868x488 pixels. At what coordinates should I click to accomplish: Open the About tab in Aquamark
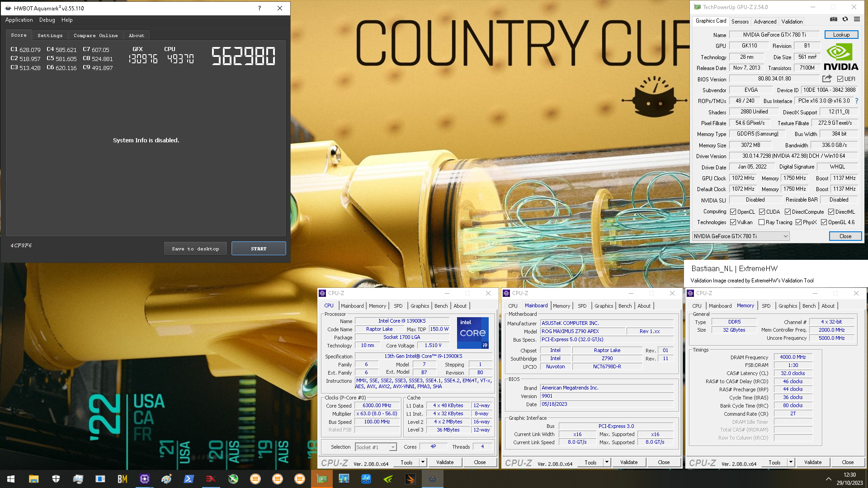click(136, 35)
